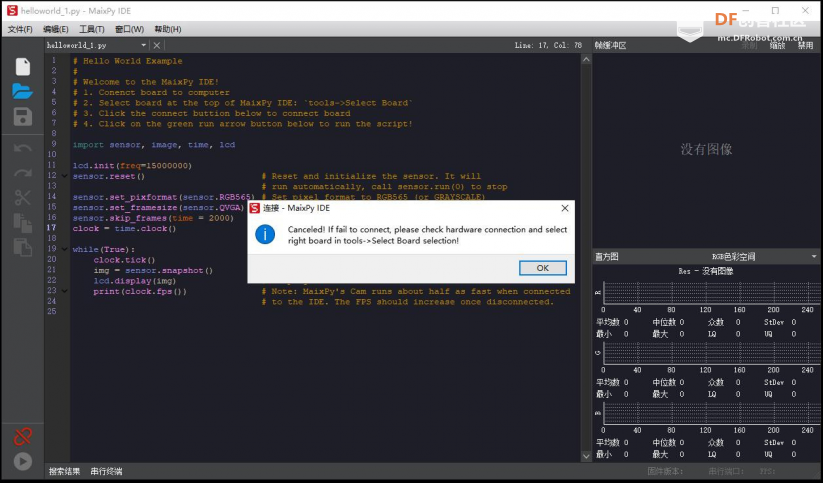Click the 直方图 panel label

pyautogui.click(x=607, y=257)
